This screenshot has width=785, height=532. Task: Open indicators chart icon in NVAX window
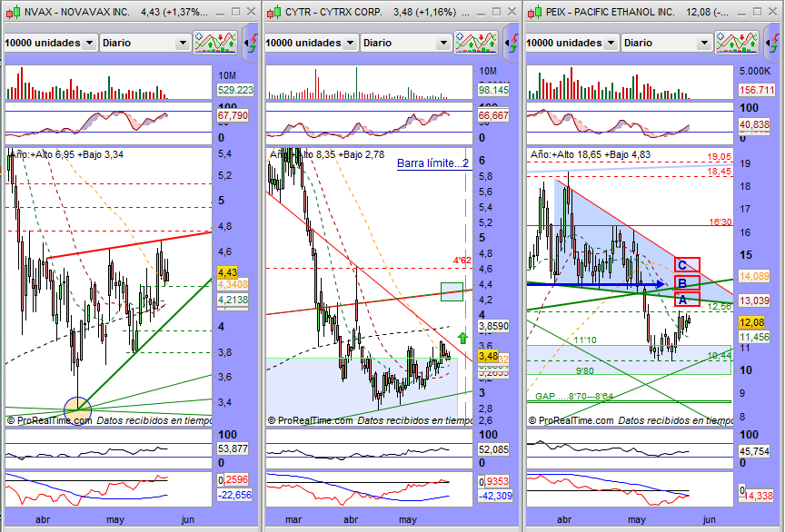215,43
